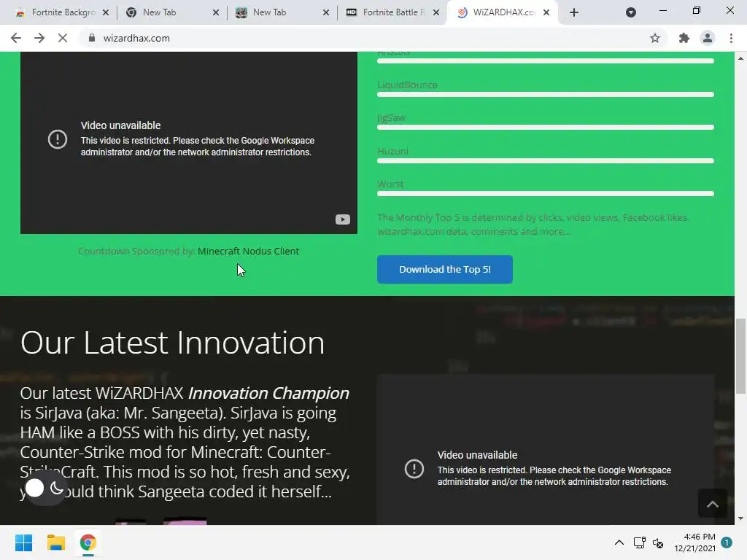Click the Download the Top 5! button
This screenshot has width=747, height=560.
(444, 270)
